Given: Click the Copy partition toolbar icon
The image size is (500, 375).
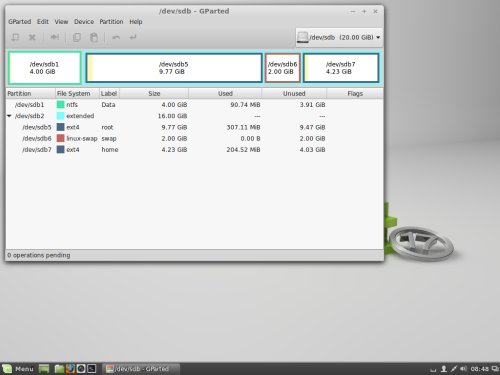Looking at the screenshot, I should pyautogui.click(x=77, y=37).
